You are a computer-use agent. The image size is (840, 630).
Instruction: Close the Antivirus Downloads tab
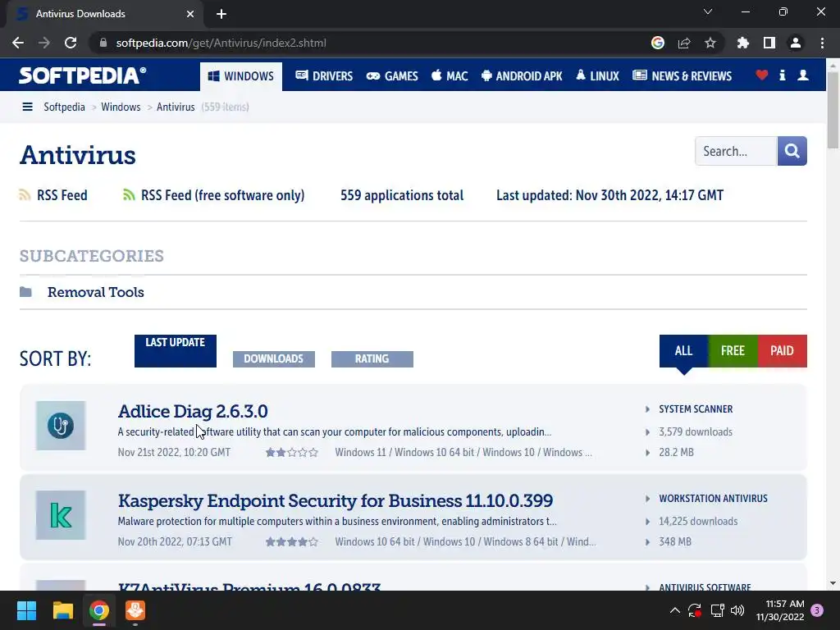point(190,14)
